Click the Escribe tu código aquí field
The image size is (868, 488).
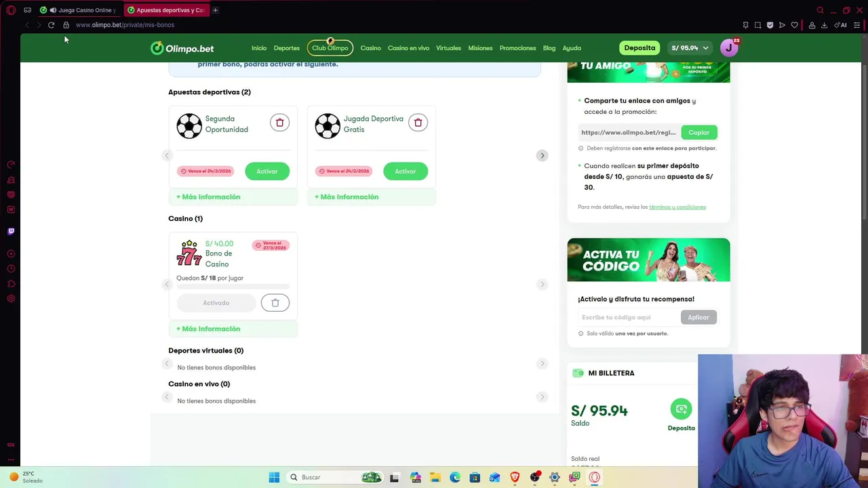click(x=629, y=317)
